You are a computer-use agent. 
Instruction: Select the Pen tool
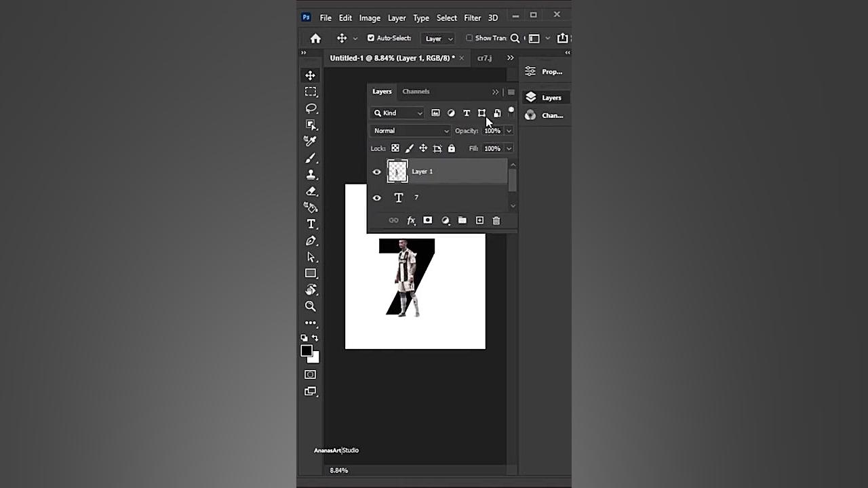[311, 241]
